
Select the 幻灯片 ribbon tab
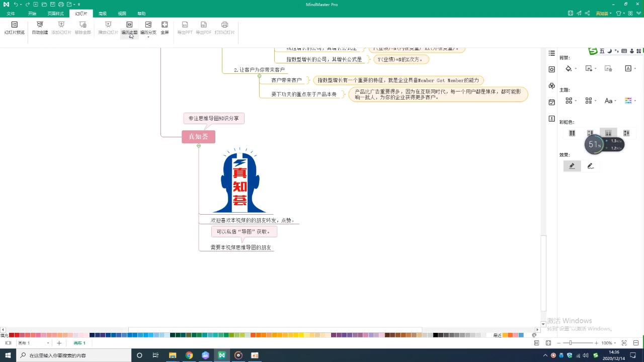(81, 14)
